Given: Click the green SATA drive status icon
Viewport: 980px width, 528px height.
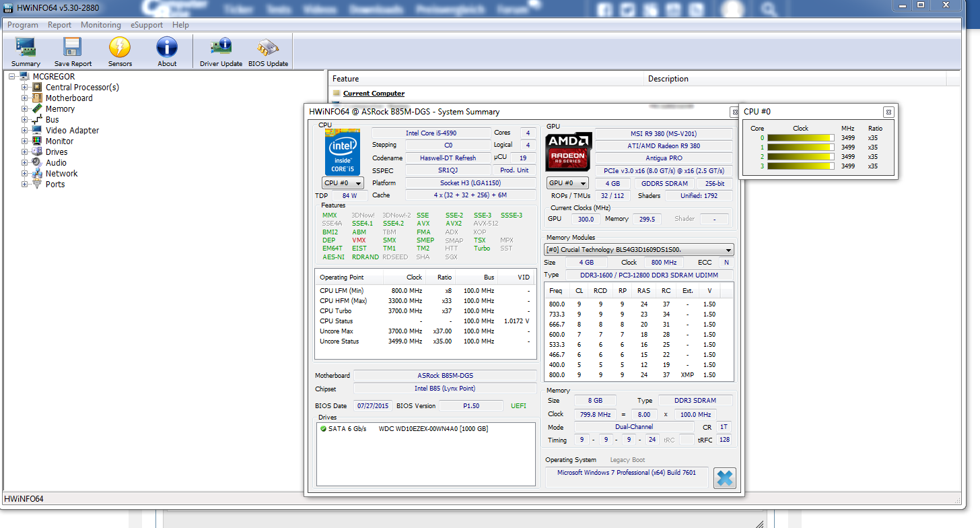Looking at the screenshot, I should tap(323, 429).
